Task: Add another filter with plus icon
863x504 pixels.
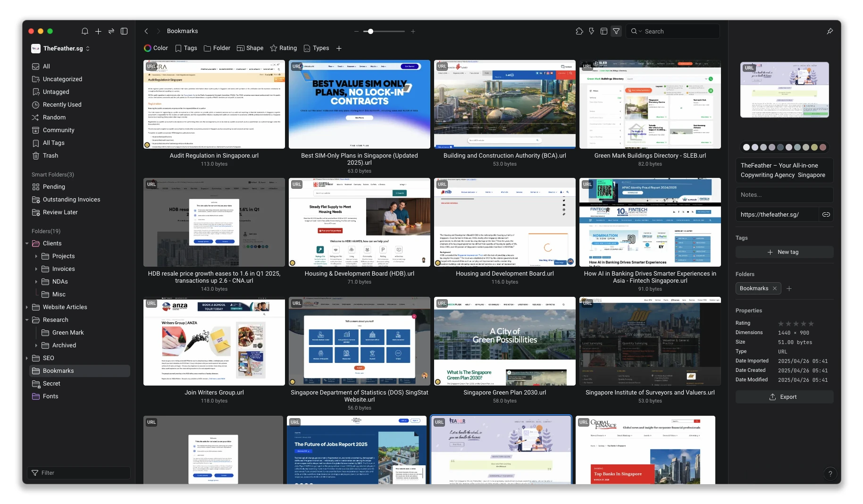Action: [x=339, y=48]
